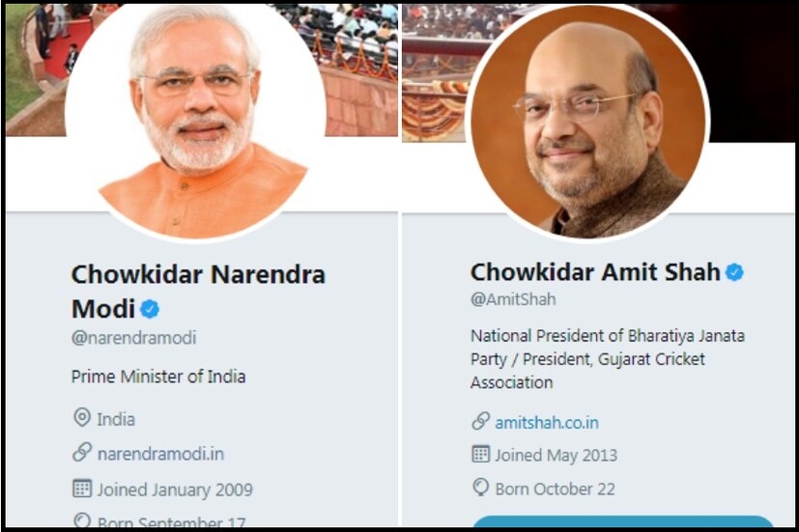
Task: Select the @AmitShah handle
Action: pos(513,299)
